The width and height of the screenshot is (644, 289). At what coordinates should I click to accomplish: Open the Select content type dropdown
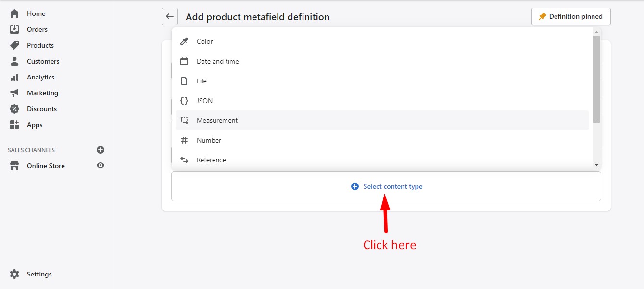tap(386, 186)
